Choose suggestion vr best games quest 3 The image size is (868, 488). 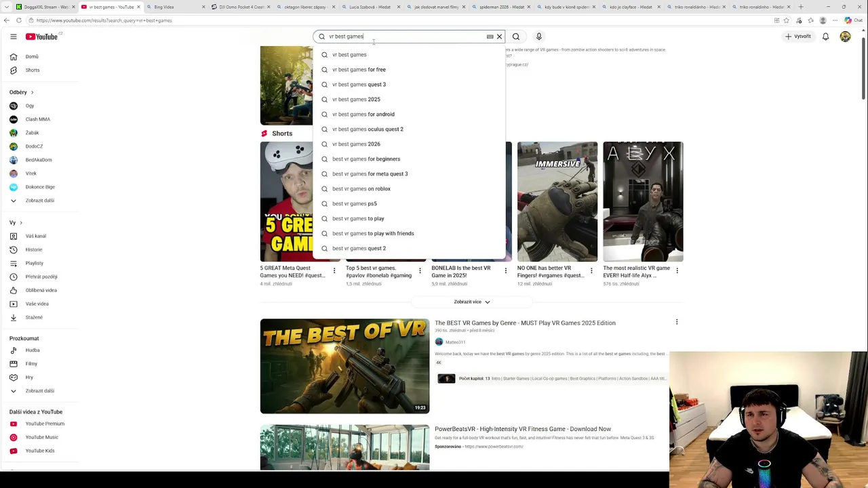tap(410, 84)
